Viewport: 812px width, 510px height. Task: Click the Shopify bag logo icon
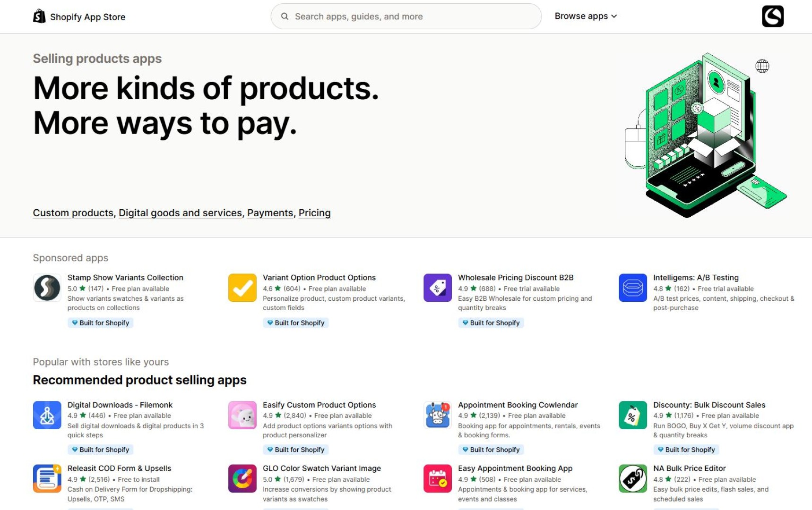pos(39,16)
